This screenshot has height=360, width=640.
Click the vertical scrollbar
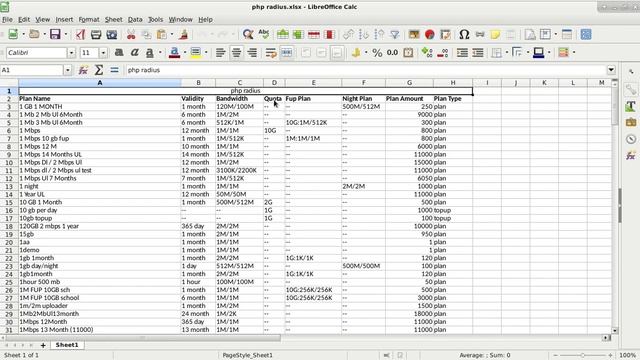coord(615,207)
